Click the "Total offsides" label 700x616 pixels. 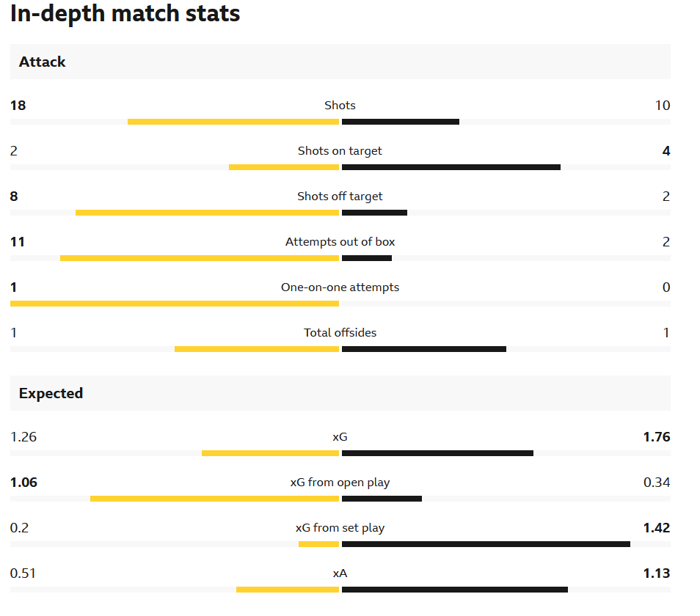pyautogui.click(x=340, y=333)
